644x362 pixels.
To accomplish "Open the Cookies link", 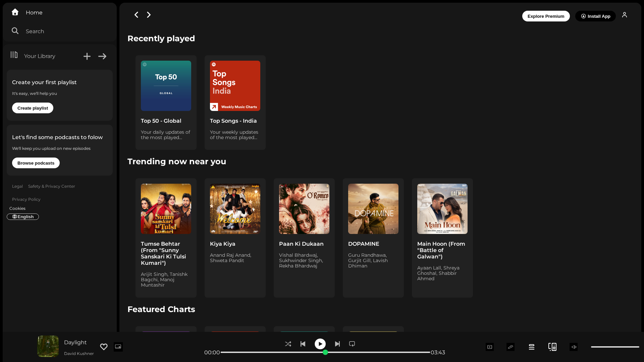I will (x=17, y=208).
